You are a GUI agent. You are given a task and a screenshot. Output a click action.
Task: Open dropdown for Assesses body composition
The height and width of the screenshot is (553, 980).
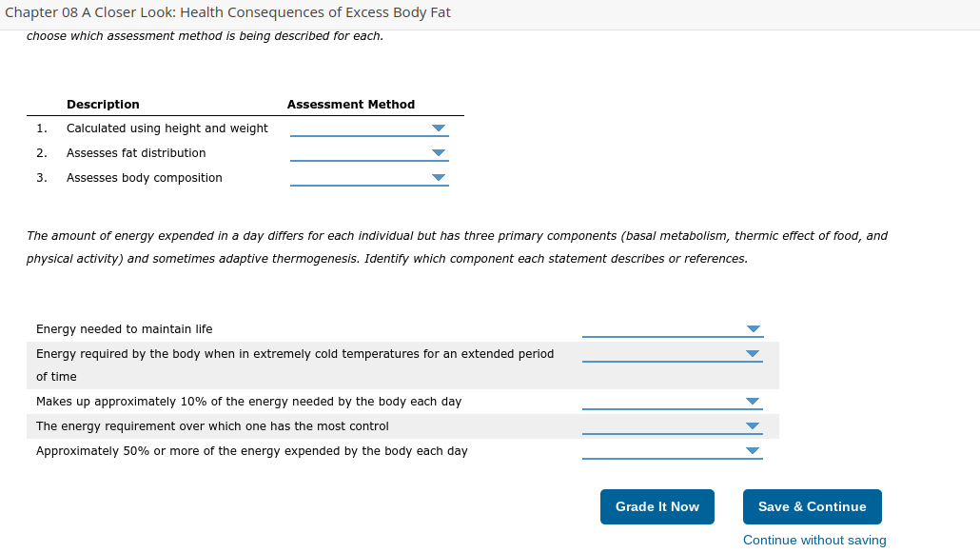click(369, 178)
